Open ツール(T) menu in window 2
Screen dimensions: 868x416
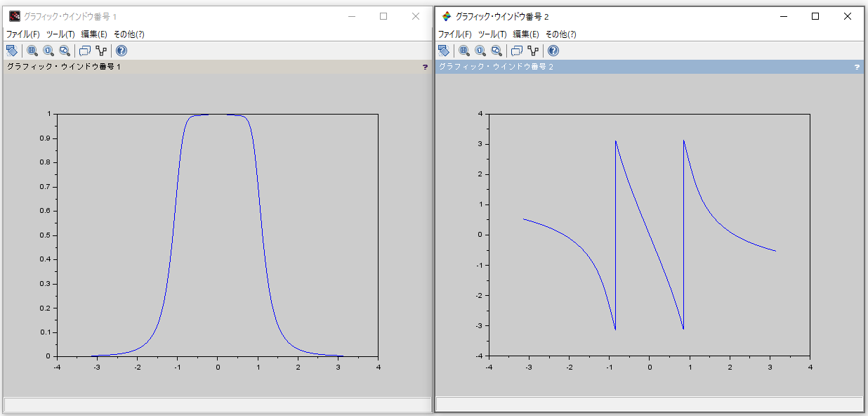(492, 34)
